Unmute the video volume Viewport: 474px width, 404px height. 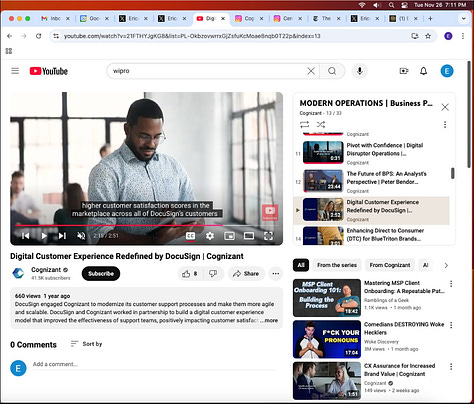click(x=81, y=236)
